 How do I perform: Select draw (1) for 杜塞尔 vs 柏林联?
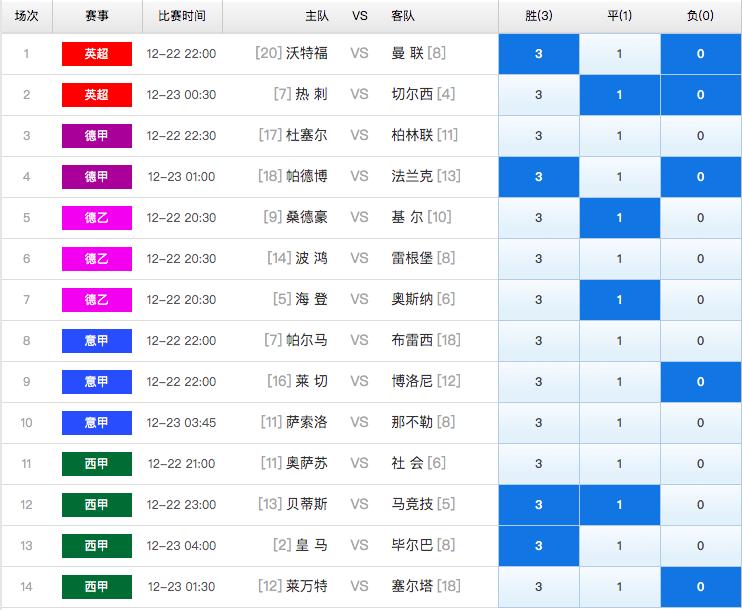(x=619, y=136)
